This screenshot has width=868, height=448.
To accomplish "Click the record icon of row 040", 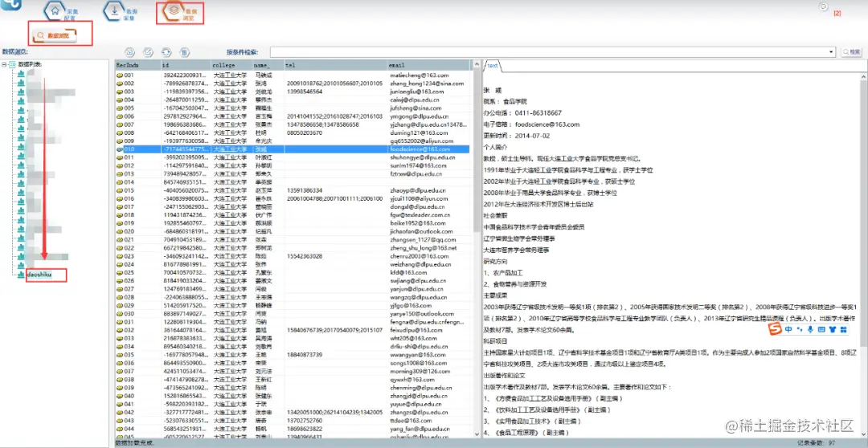I will (x=119, y=396).
